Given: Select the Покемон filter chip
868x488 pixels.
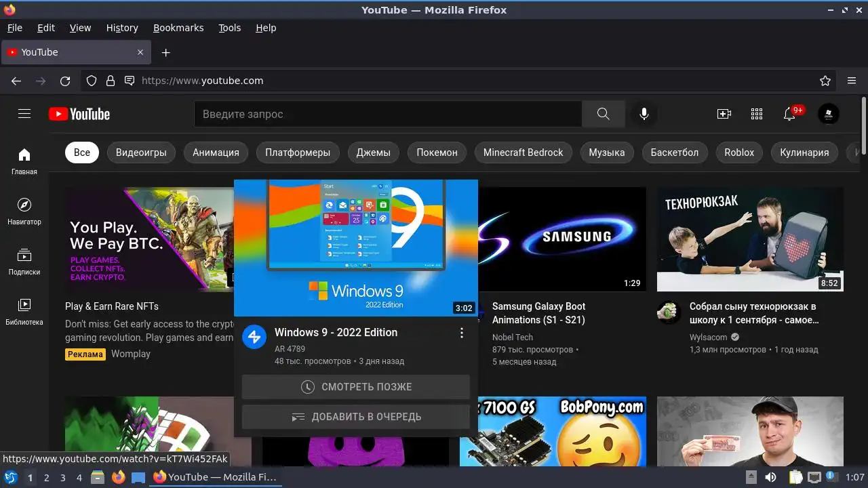Looking at the screenshot, I should 437,152.
